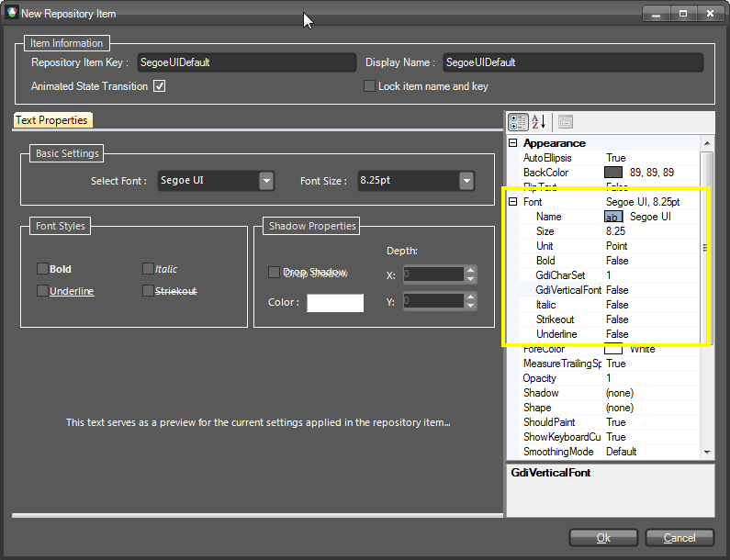Decrease shadow depth X value

coord(471,278)
